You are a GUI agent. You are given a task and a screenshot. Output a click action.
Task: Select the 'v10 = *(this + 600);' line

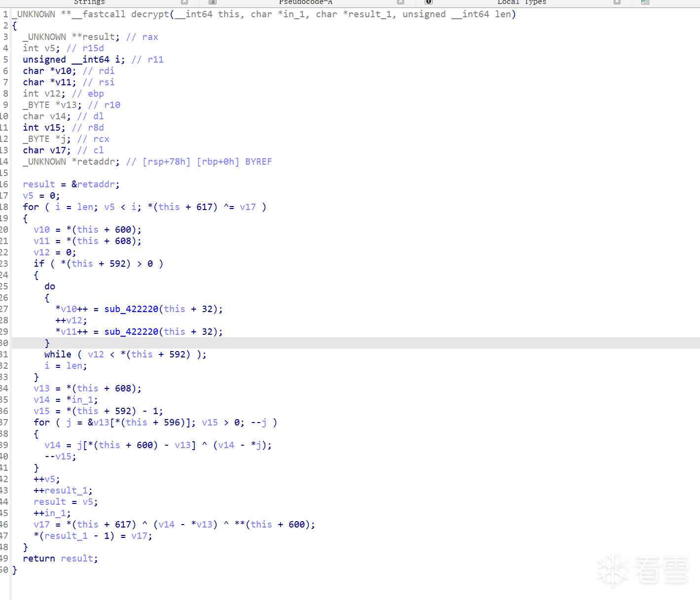[87, 230]
